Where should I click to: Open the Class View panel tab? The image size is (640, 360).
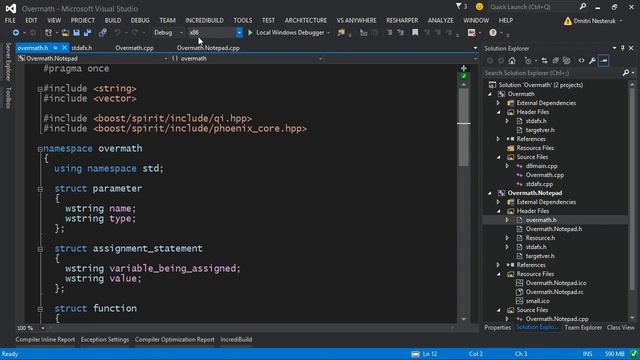[x=620, y=327]
